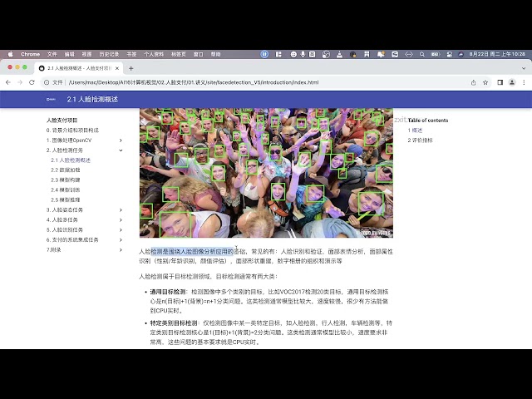The width and height of the screenshot is (532, 399).
Task: Open 2.4 模型训练 page
Action: (x=66, y=190)
